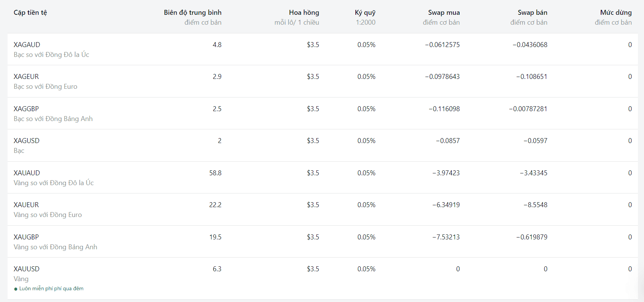
Task: Click the XAUGBP pair name
Action: (x=26, y=237)
